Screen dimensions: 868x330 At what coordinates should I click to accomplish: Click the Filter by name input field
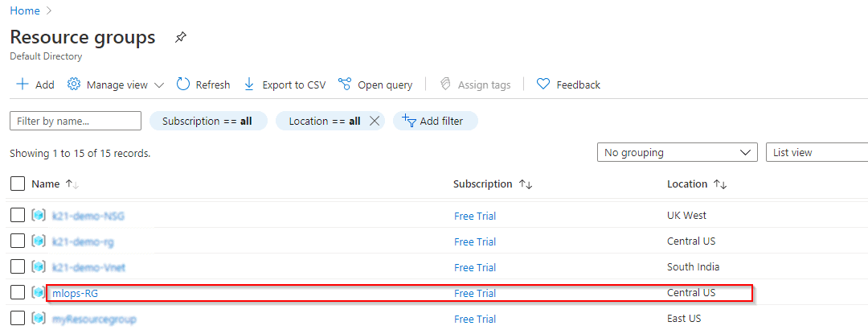pos(76,121)
